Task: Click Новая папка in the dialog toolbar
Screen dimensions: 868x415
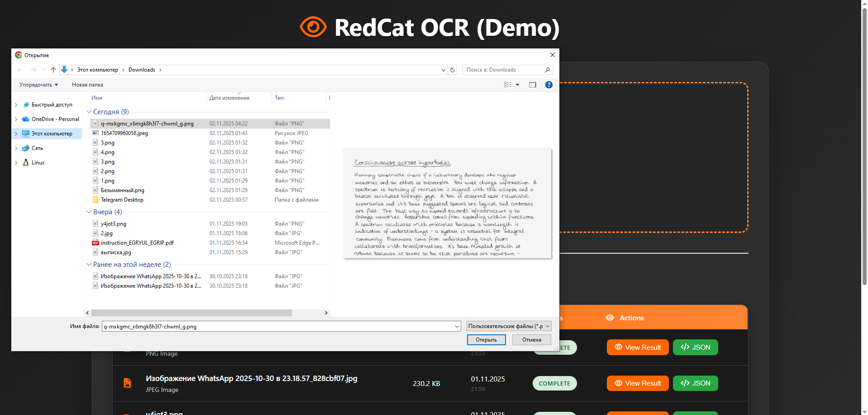Action: click(87, 85)
